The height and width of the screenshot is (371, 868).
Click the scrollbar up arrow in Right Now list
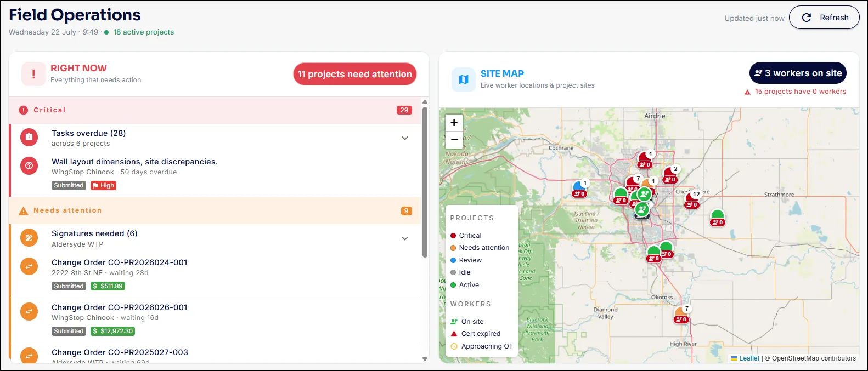tap(425, 101)
